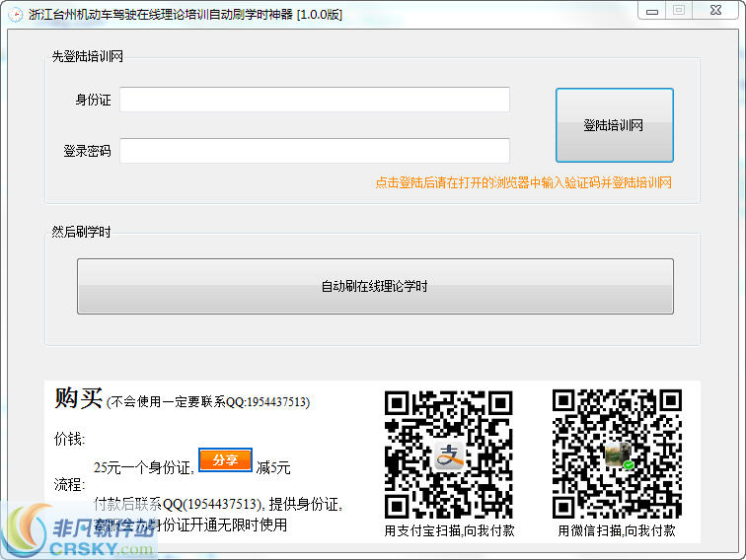746x560 pixels.
Task: Click the 购买 heading text
Action: click(x=79, y=398)
